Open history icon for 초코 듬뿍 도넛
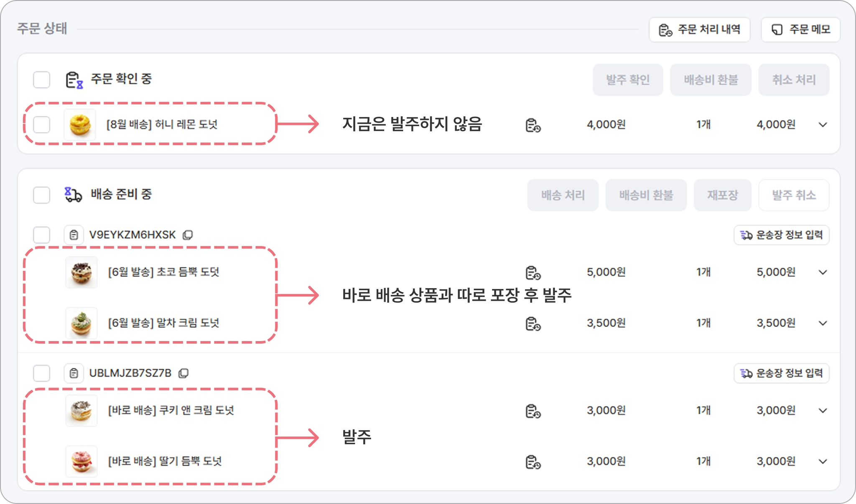856x504 pixels. [533, 273]
